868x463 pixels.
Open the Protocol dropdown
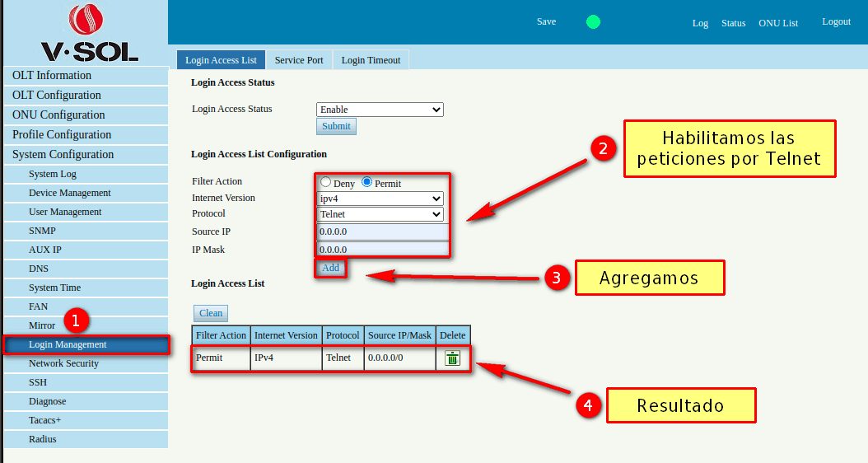point(380,214)
